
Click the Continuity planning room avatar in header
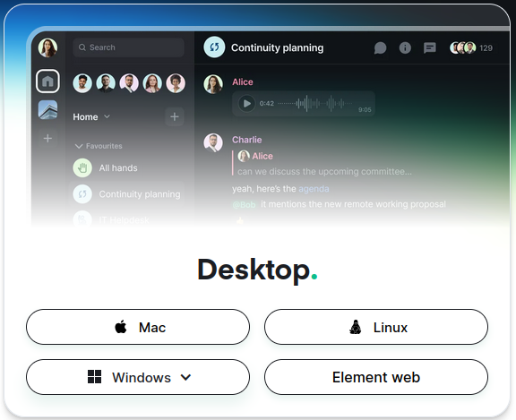[x=214, y=47]
